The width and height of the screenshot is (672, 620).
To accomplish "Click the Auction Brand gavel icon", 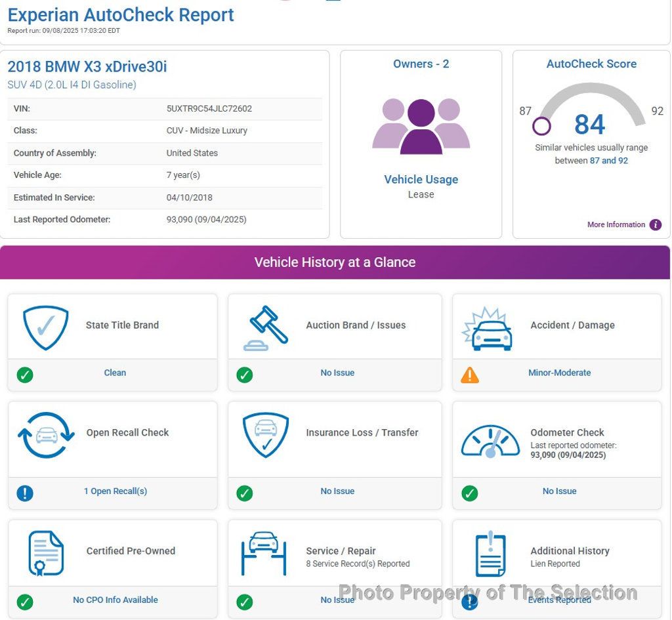I will click(265, 328).
